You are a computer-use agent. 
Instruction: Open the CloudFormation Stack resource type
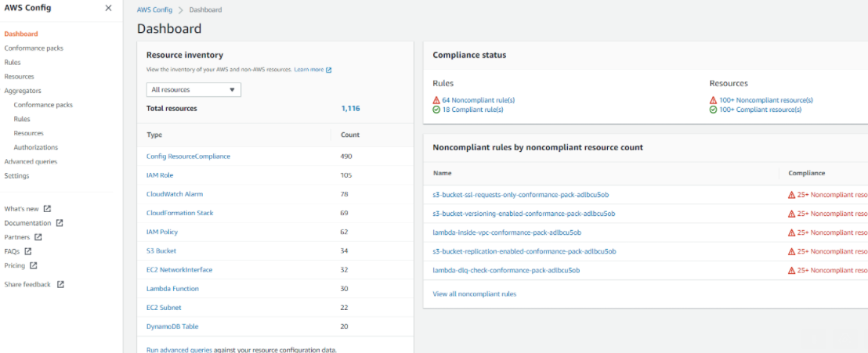(180, 213)
